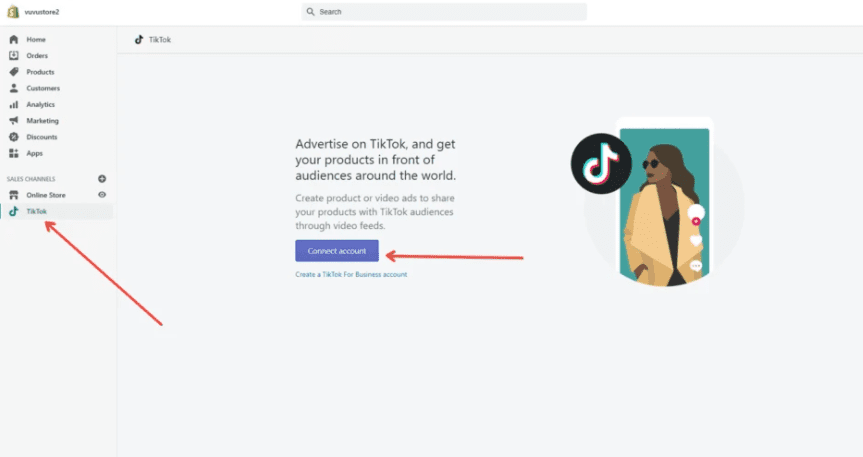
Task: Click the Connect account button
Action: pos(337,251)
